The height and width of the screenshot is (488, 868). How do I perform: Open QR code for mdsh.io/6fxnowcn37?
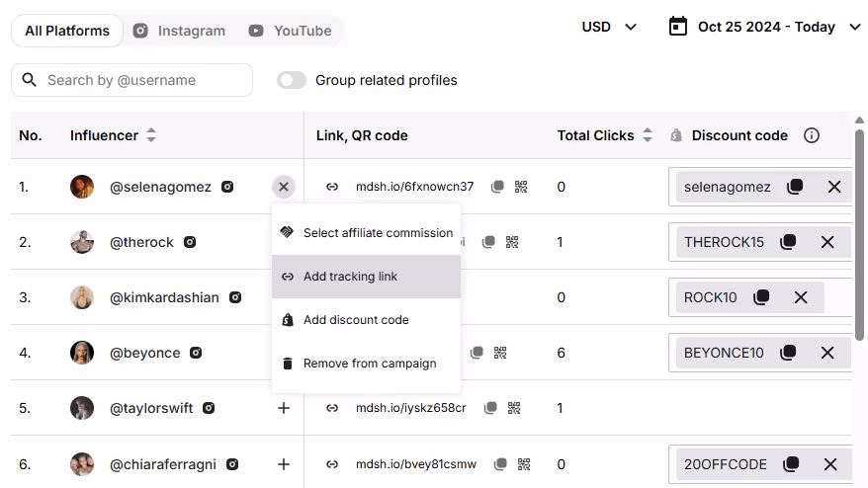tap(521, 187)
